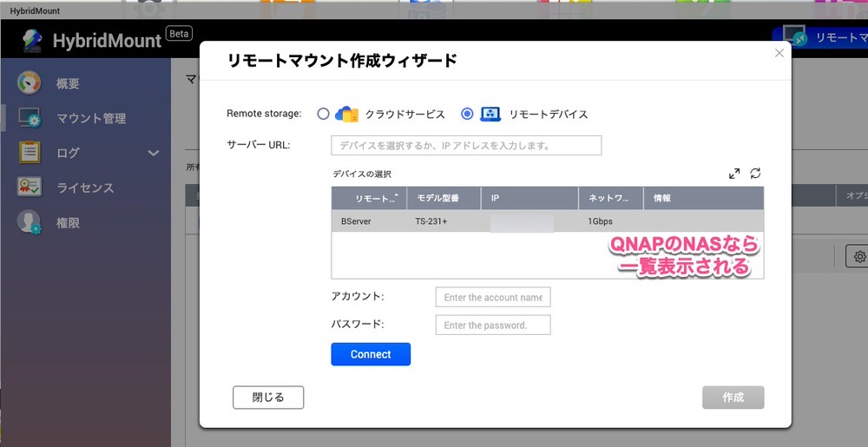Click the Beta badge
The image size is (868, 447).
(179, 34)
